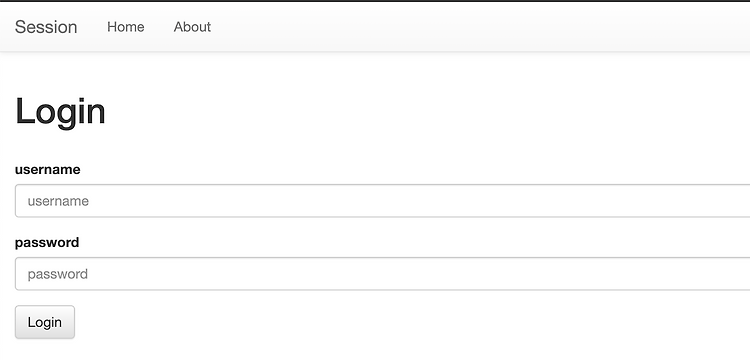The width and height of the screenshot is (750, 360).
Task: Choose About in the top navigation
Action: [x=192, y=27]
